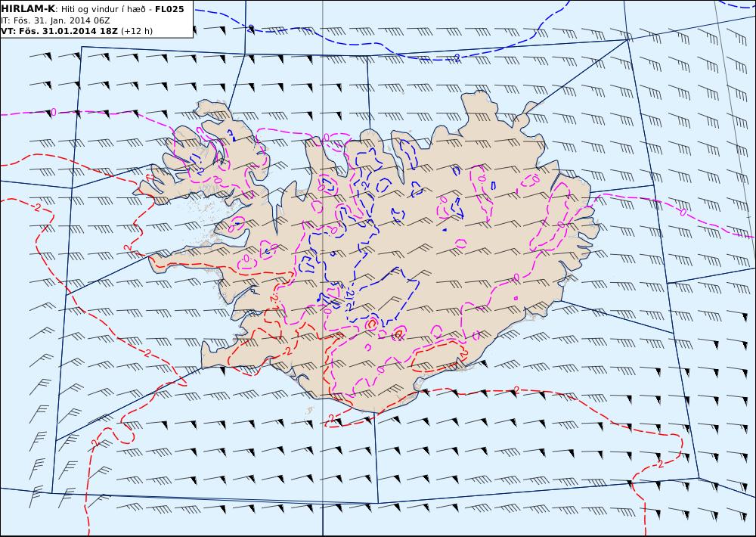This screenshot has width=756, height=537.
Task: Click the HIRLAM-K model name in header
Action: (28, 9)
